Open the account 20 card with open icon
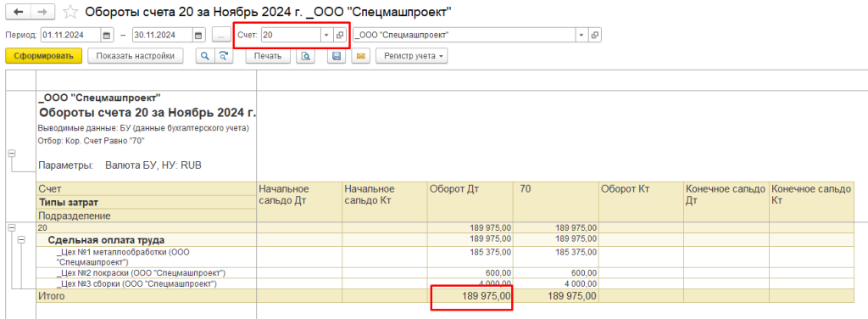 339,35
